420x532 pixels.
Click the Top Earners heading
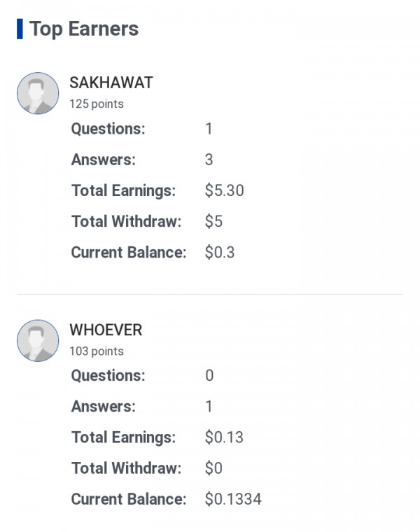pos(84,29)
